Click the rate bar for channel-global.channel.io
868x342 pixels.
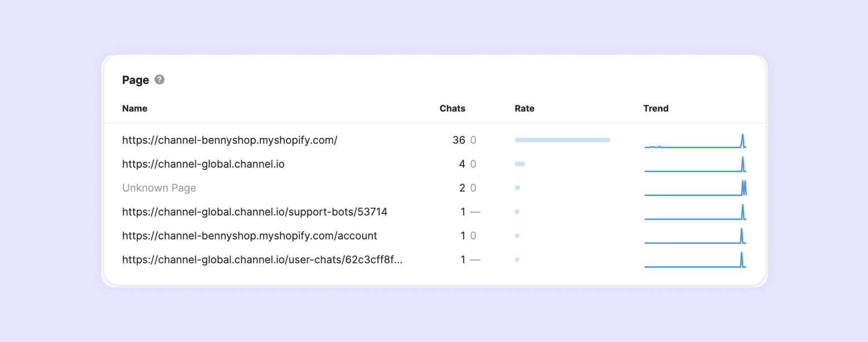click(520, 164)
